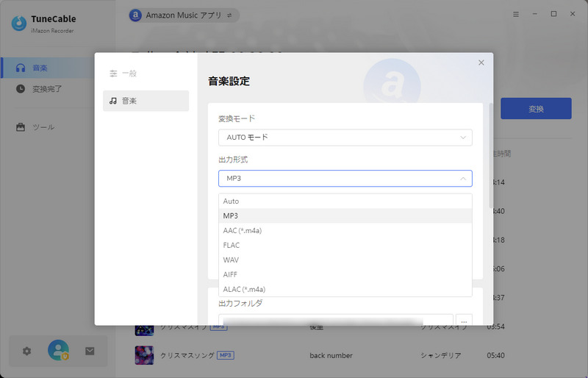Click the Amazon 'a' source icon
This screenshot has height=378, width=588.
pyautogui.click(x=135, y=15)
